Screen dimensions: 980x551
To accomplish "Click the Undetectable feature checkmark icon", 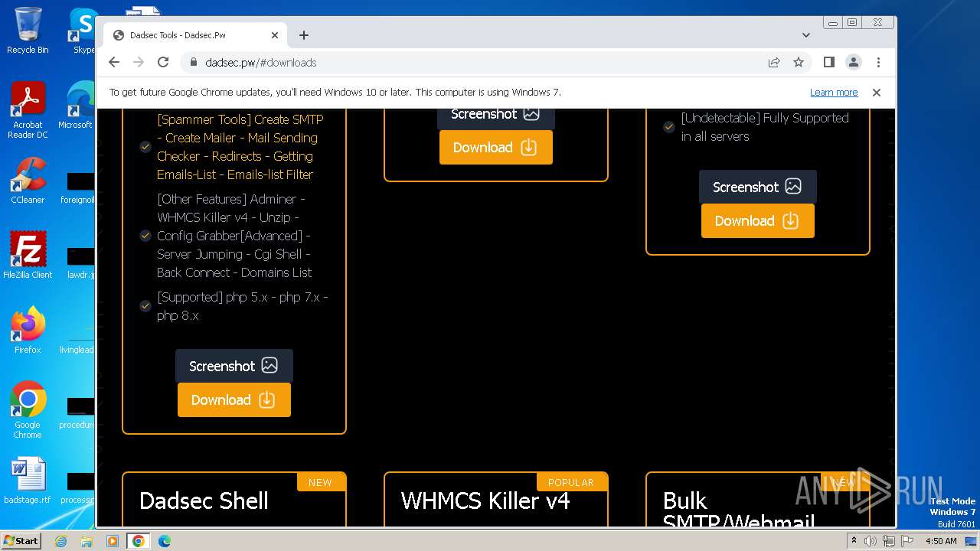I will click(x=669, y=127).
